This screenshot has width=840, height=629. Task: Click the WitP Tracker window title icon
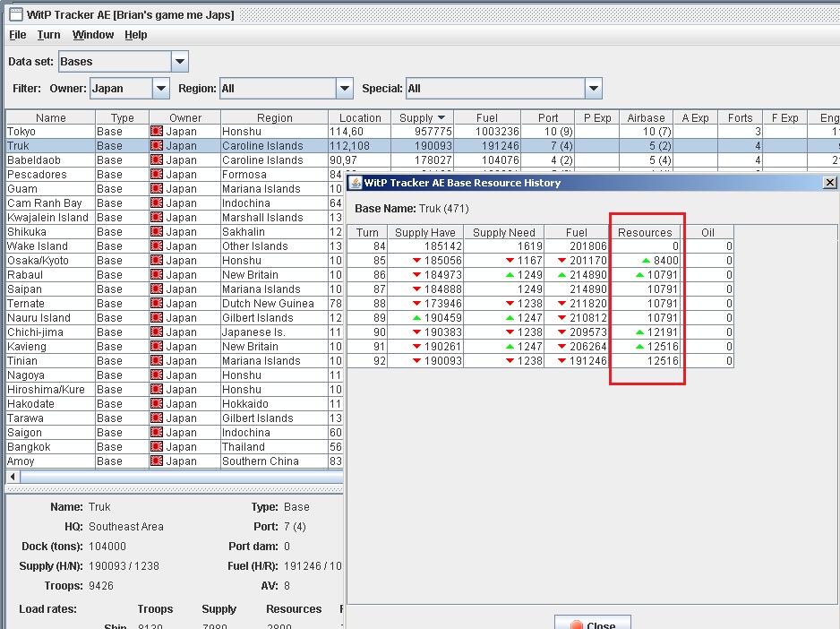point(16,14)
